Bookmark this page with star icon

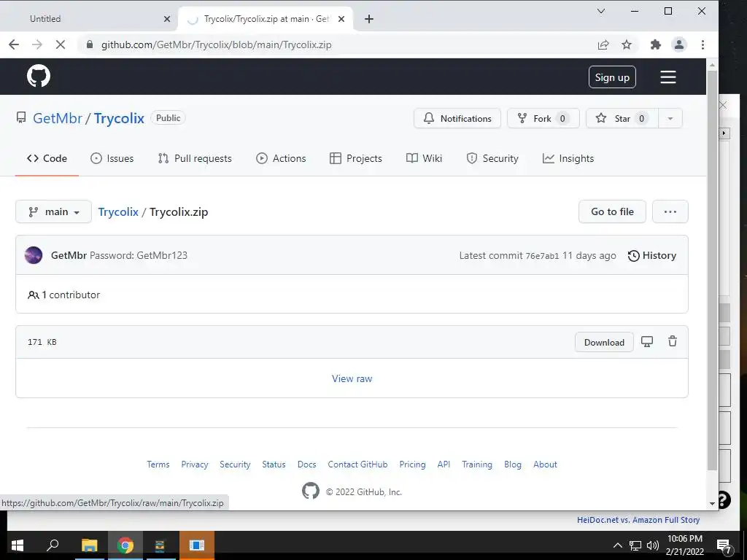point(627,44)
